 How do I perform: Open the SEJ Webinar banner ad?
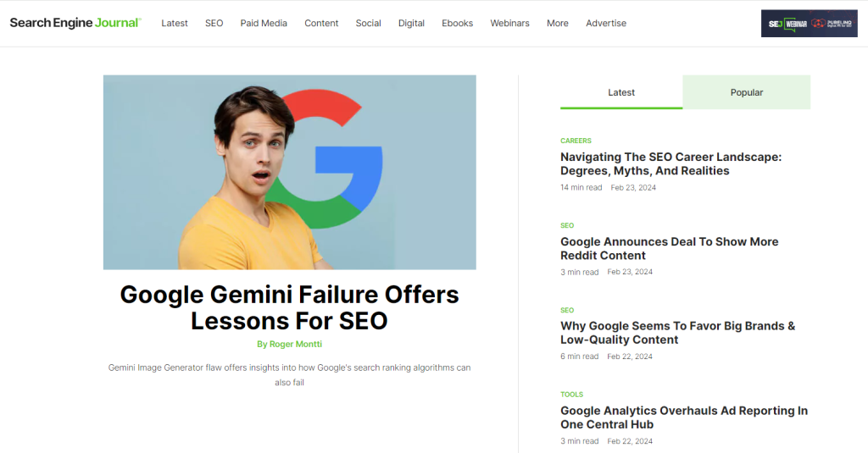pos(809,23)
